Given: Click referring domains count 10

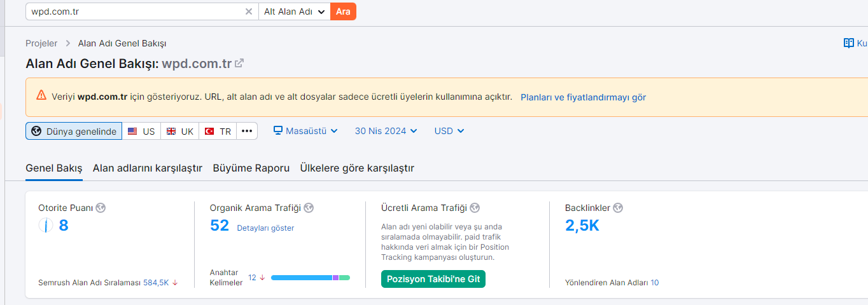Looking at the screenshot, I should [x=655, y=283].
